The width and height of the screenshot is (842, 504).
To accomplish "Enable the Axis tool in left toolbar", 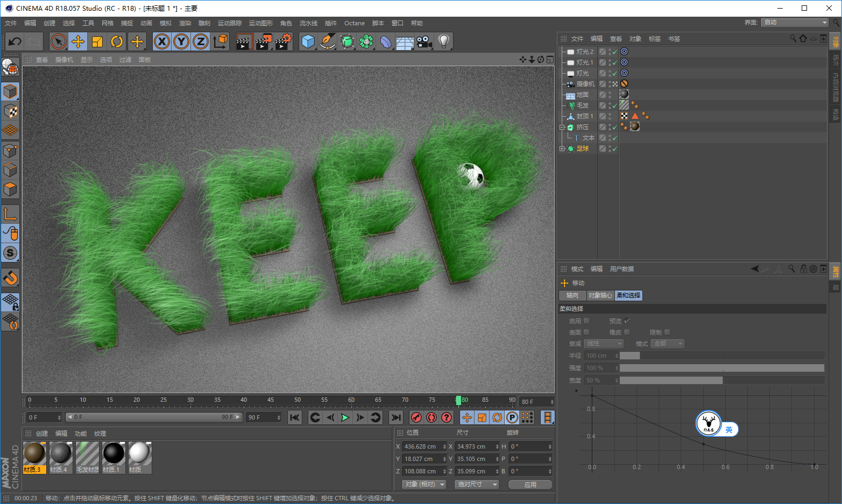I will click(x=10, y=214).
